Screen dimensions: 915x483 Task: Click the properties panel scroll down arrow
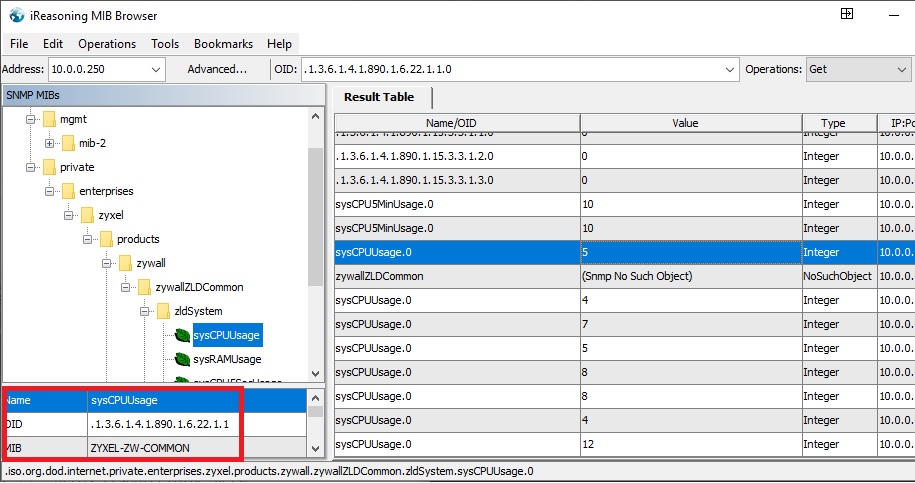pyautogui.click(x=316, y=449)
